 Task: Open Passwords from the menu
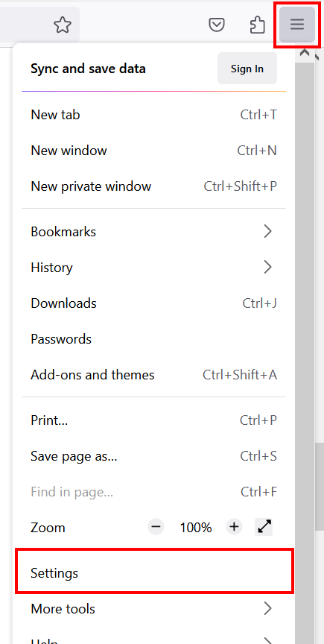pos(153,339)
